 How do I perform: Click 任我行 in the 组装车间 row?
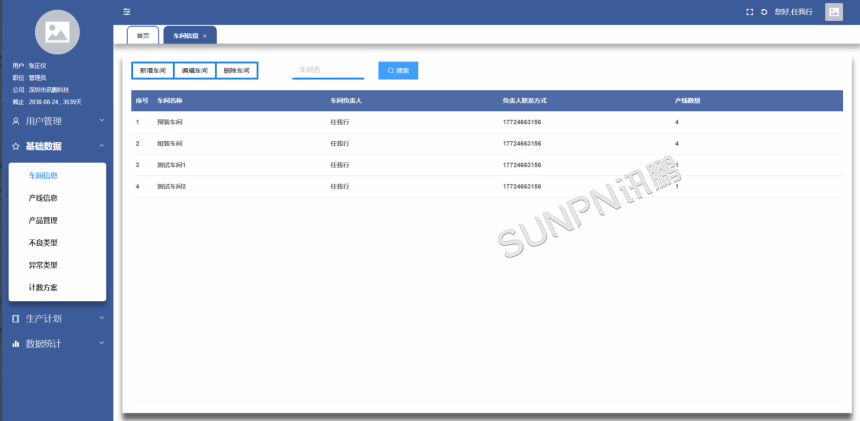point(340,144)
